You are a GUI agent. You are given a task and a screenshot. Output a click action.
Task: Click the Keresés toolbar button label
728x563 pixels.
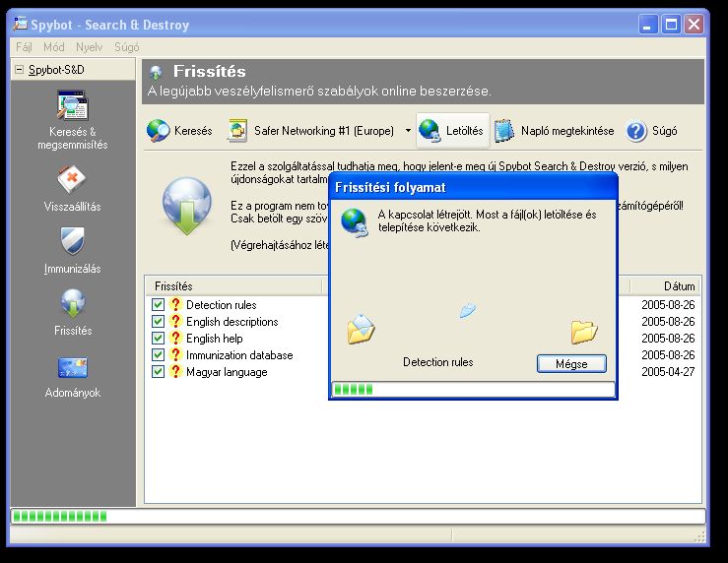click(x=193, y=131)
